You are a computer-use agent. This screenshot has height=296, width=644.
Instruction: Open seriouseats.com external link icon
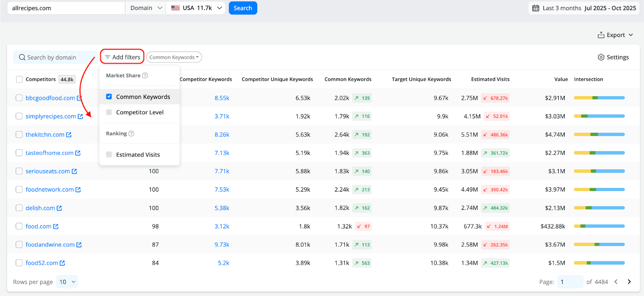[74, 171]
